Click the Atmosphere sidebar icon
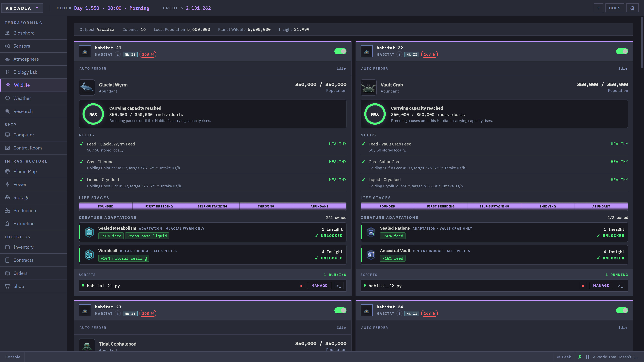 [x=8, y=59]
